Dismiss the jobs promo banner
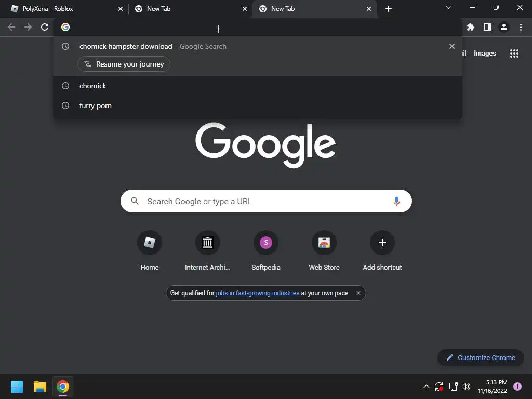532x399 pixels. click(358, 293)
